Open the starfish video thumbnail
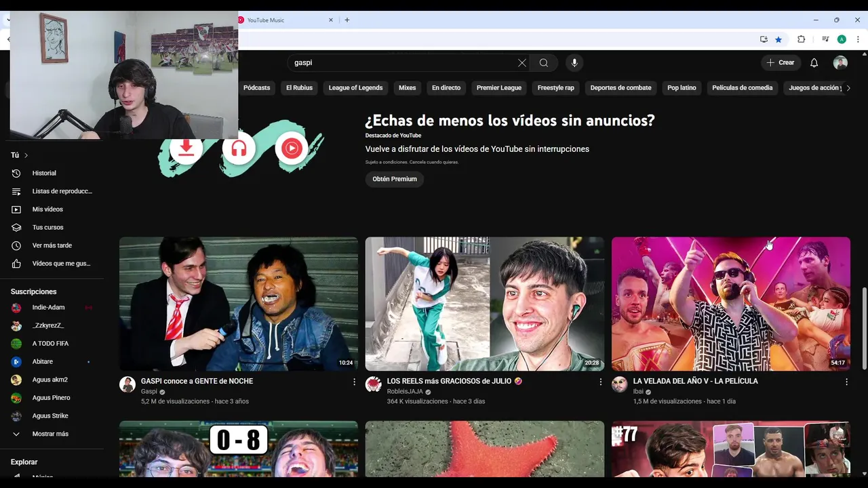868x488 pixels. 485,449
